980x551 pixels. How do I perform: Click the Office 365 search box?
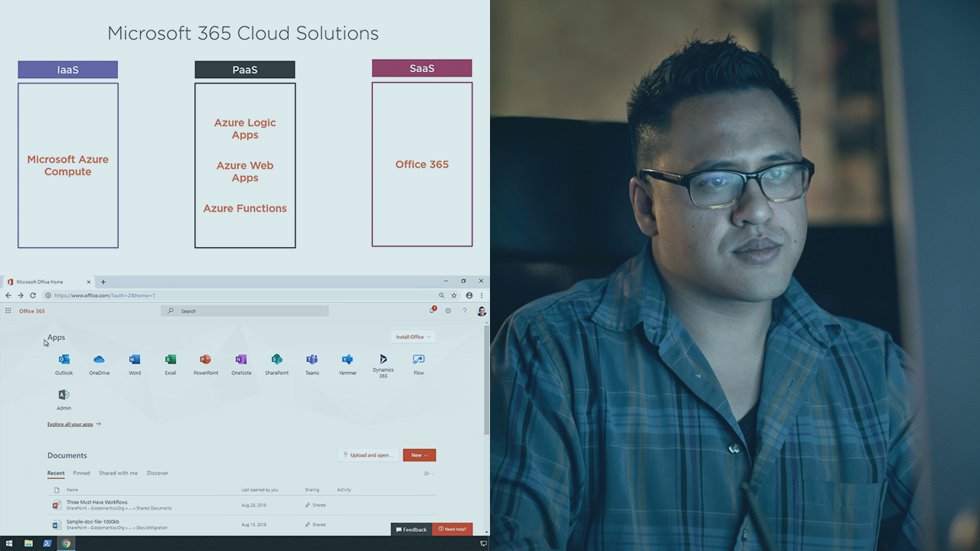[245, 311]
